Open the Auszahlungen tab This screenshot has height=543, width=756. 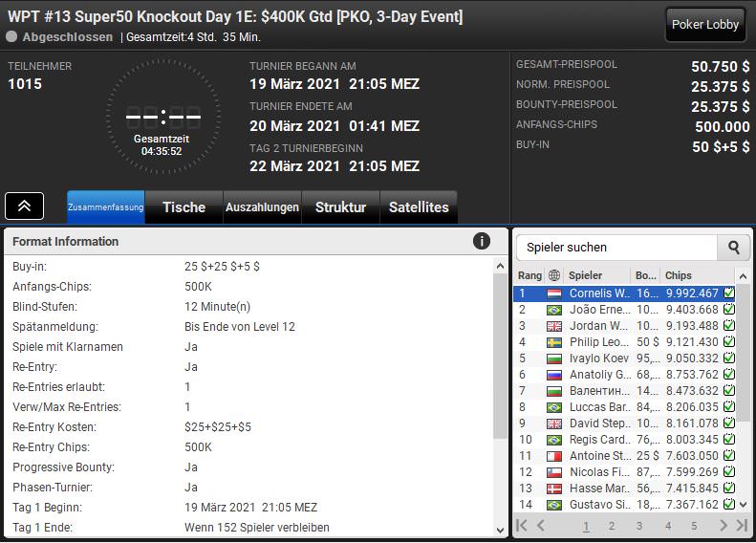pos(262,206)
